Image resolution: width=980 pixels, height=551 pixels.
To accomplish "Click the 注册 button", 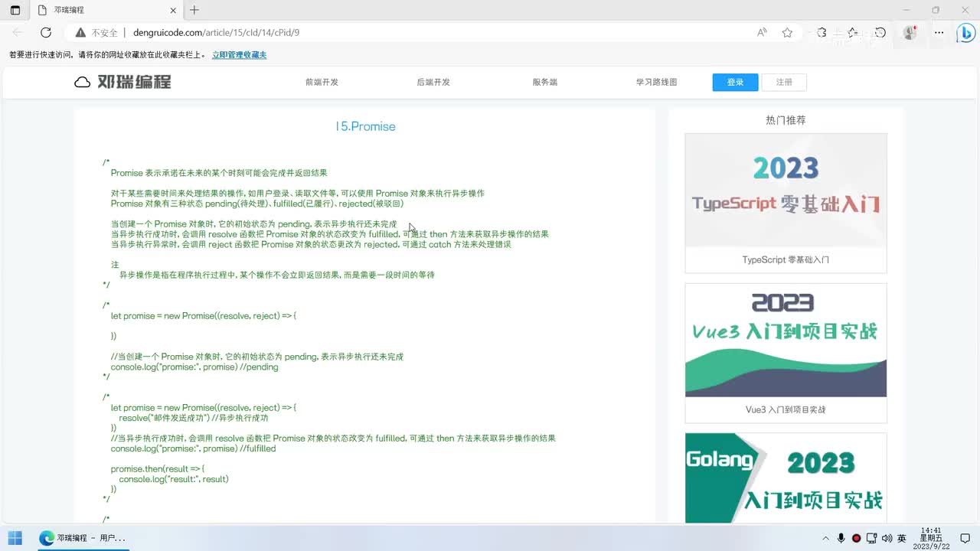I will coord(784,83).
